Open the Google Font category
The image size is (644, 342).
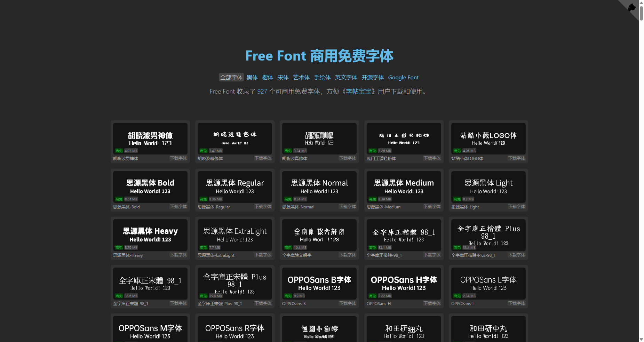click(x=403, y=77)
